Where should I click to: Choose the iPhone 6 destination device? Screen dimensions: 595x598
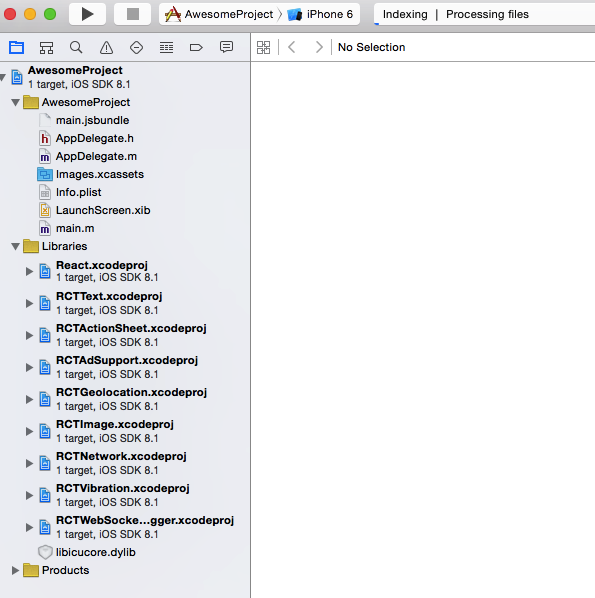pos(320,14)
